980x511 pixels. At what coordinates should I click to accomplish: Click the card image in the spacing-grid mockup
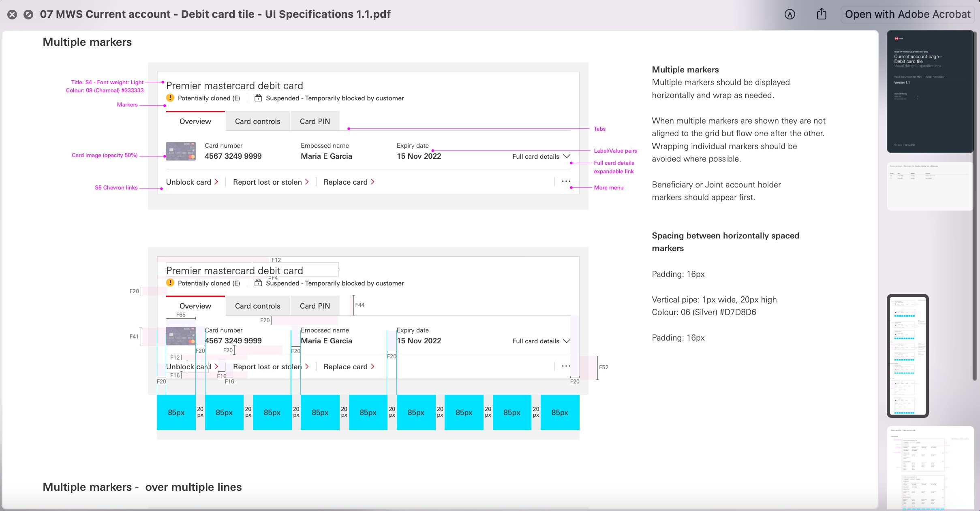181,336
